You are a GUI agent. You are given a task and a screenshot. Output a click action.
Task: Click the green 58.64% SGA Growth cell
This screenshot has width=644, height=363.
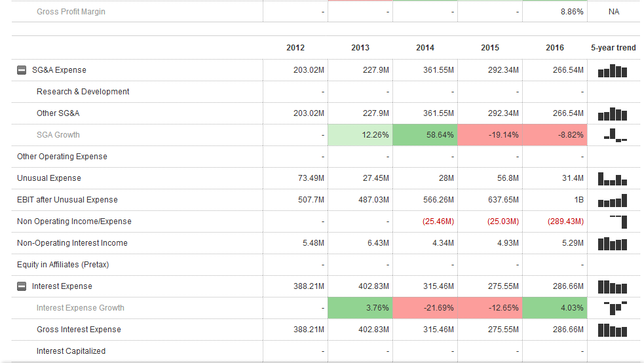point(425,135)
